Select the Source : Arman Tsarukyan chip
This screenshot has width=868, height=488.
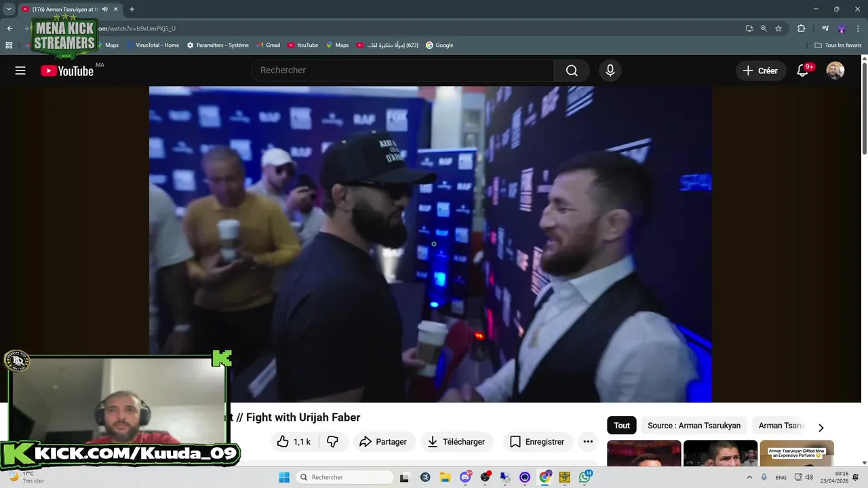(x=694, y=426)
